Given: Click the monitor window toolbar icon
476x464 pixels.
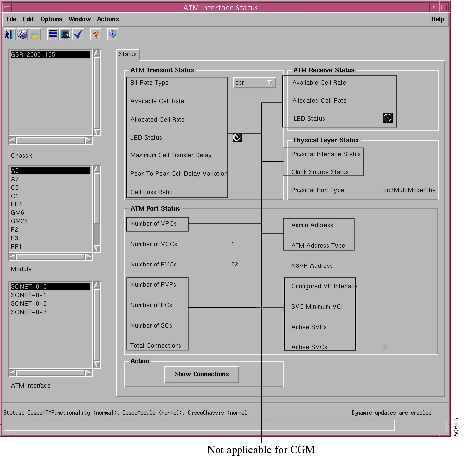Looking at the screenshot, I should (65, 34).
